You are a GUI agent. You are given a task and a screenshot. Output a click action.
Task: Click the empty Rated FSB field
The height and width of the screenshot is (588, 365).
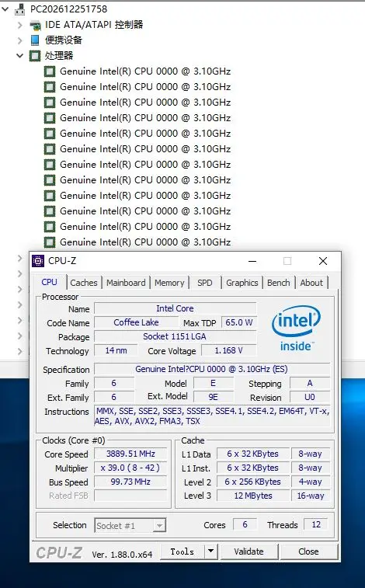[130, 496]
